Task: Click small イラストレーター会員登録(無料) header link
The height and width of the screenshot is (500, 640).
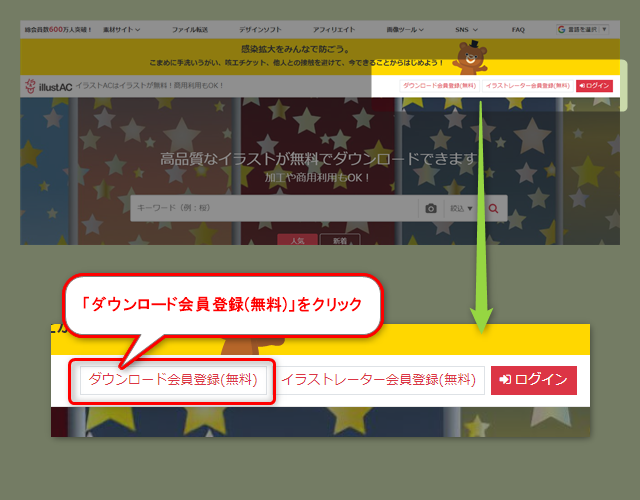Action: coord(526,86)
